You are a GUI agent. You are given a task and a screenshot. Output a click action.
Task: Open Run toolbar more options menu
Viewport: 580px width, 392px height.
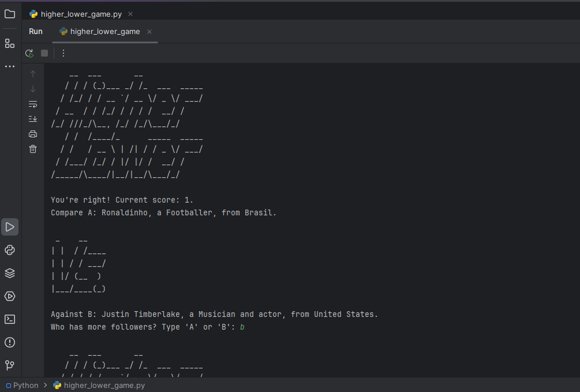pos(63,53)
